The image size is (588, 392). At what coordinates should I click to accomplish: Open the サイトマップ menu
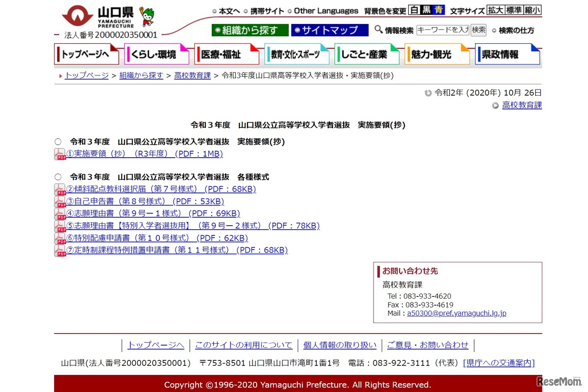click(329, 29)
